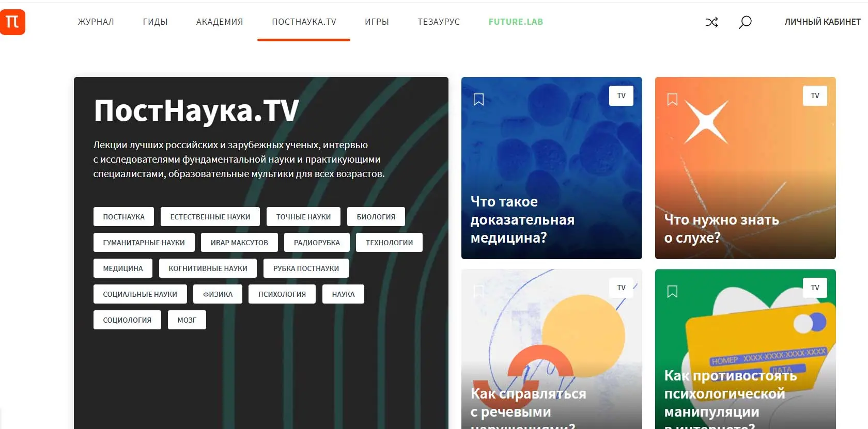Bookmark the psychological manipulation card
The height and width of the screenshot is (429, 868).
(x=672, y=291)
